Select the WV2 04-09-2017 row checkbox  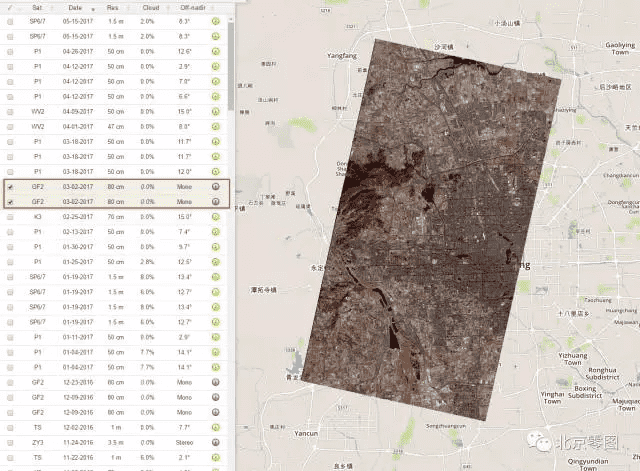10,112
